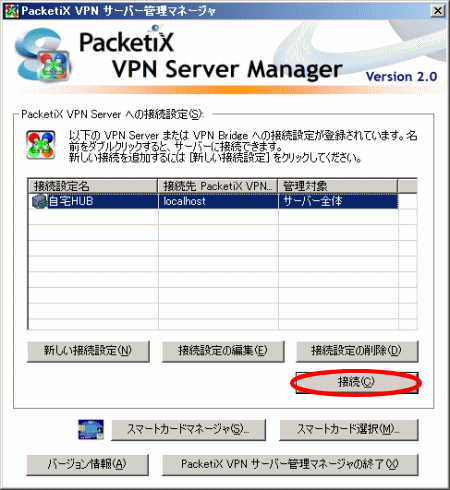
Task: Open スマートカード選択(M) smart card selection
Action: [349, 430]
